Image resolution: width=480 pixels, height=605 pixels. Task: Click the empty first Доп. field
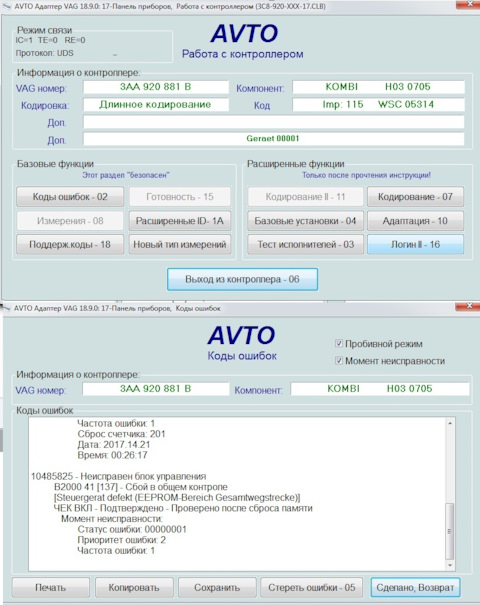click(x=274, y=122)
